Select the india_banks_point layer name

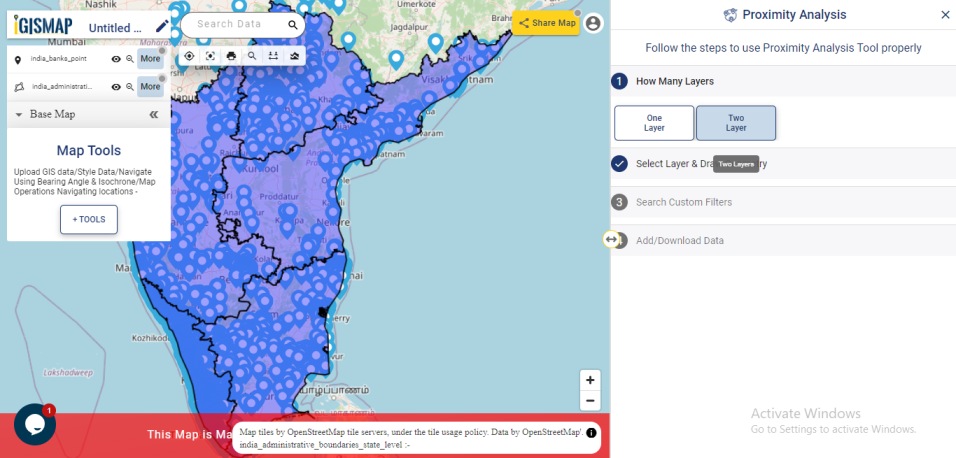coord(60,59)
